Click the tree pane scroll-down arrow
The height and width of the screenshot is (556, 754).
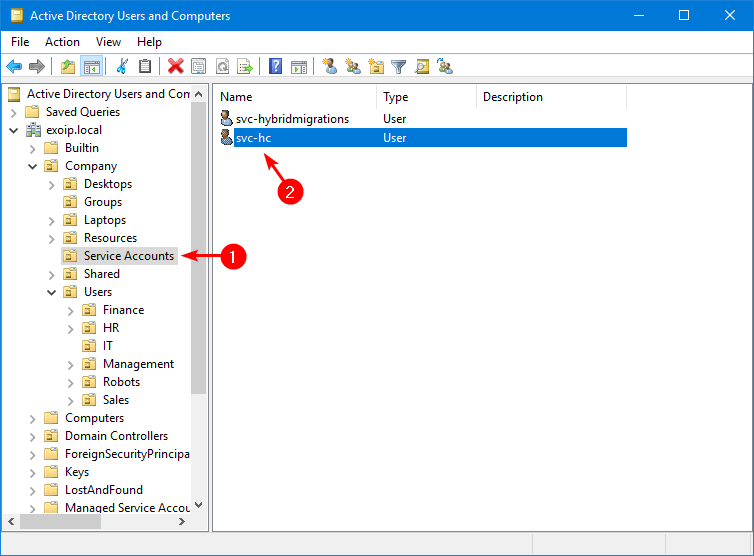pos(199,505)
